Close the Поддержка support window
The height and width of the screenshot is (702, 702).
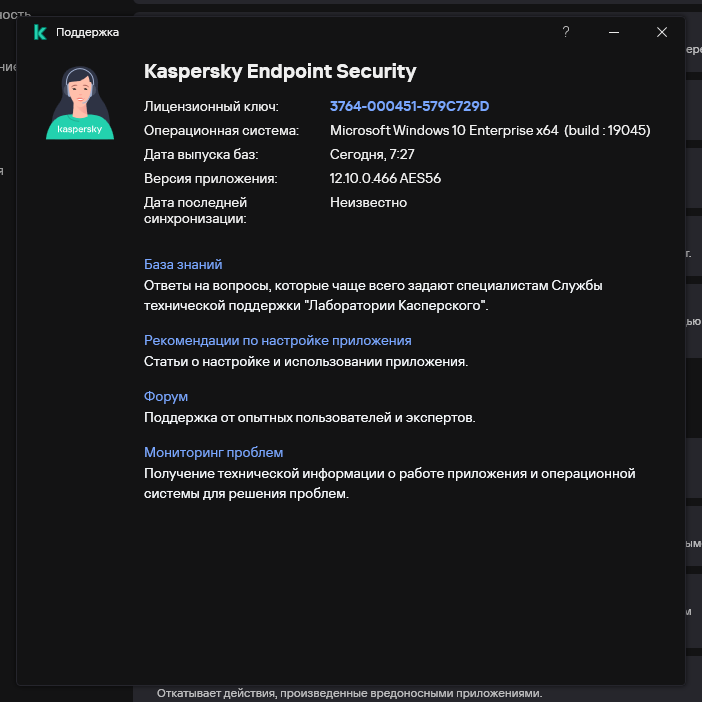662,32
